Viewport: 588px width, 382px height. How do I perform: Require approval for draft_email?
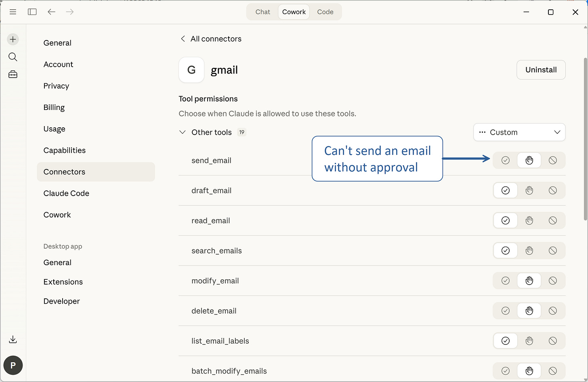(x=529, y=190)
